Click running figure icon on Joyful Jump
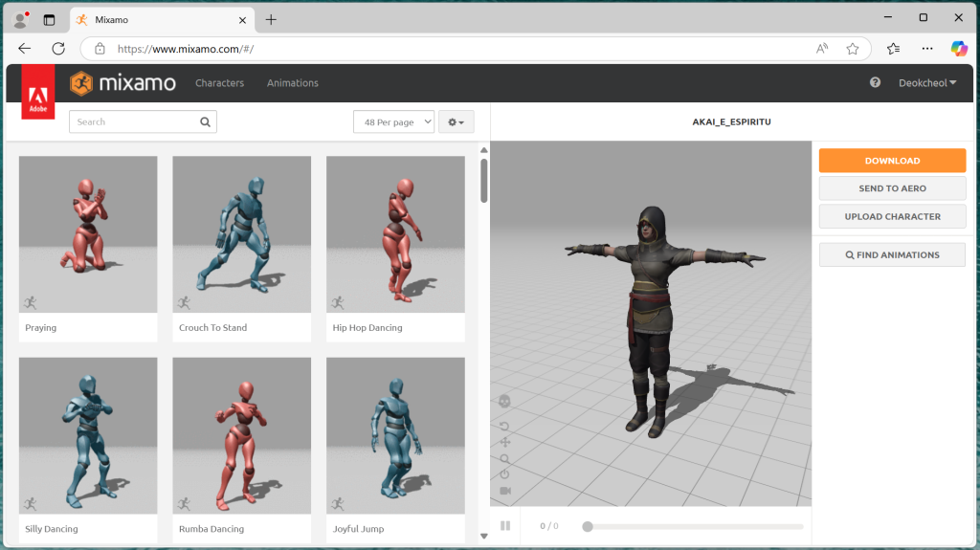The width and height of the screenshot is (980, 550). pyautogui.click(x=338, y=504)
